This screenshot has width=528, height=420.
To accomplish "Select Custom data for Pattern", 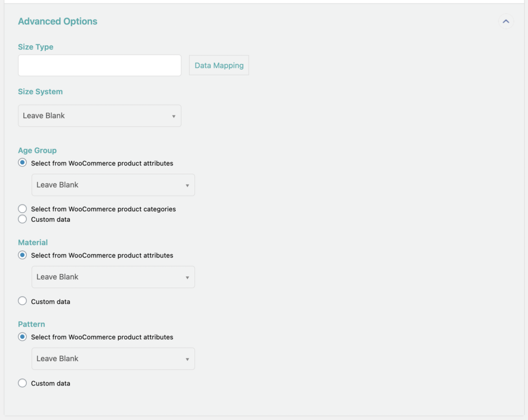I will (x=22, y=383).
